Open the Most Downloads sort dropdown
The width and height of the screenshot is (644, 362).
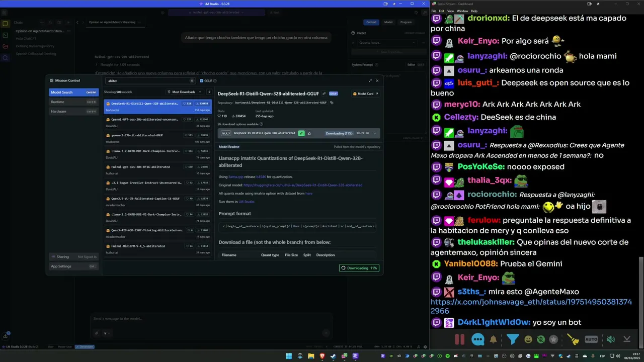click(x=185, y=92)
